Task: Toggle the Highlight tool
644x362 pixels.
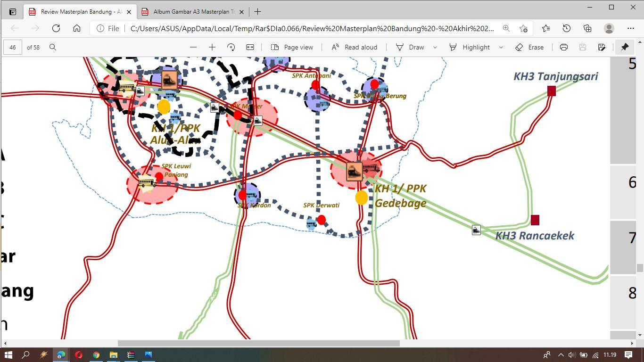Action: tap(469, 47)
